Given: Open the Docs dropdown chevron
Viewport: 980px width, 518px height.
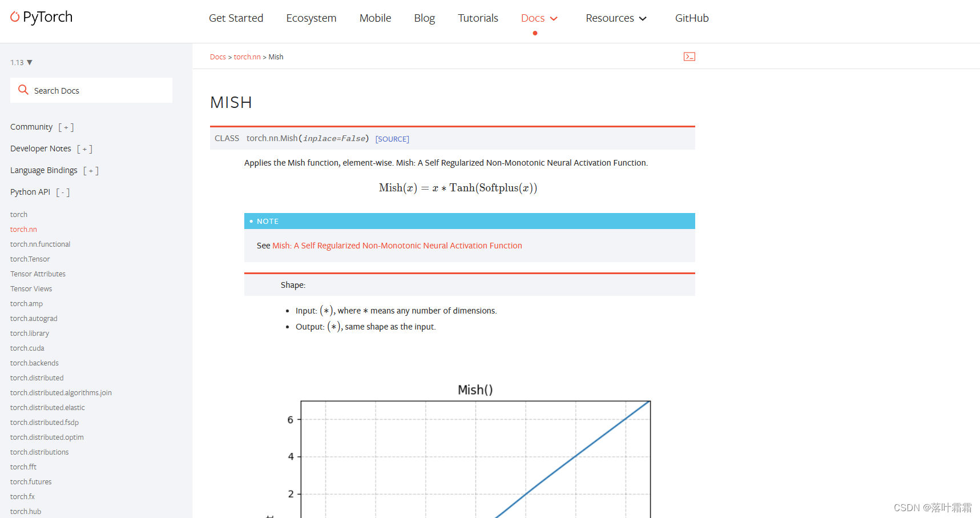Looking at the screenshot, I should click(554, 19).
